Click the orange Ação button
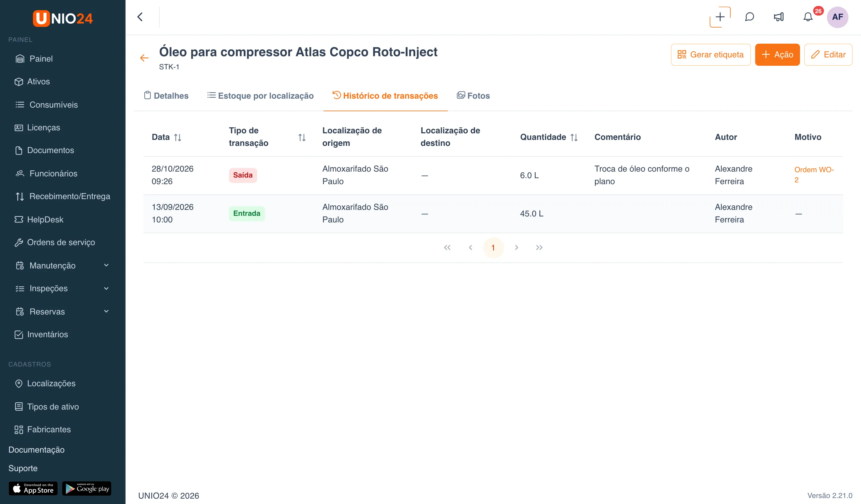The height and width of the screenshot is (504, 861). point(777,55)
